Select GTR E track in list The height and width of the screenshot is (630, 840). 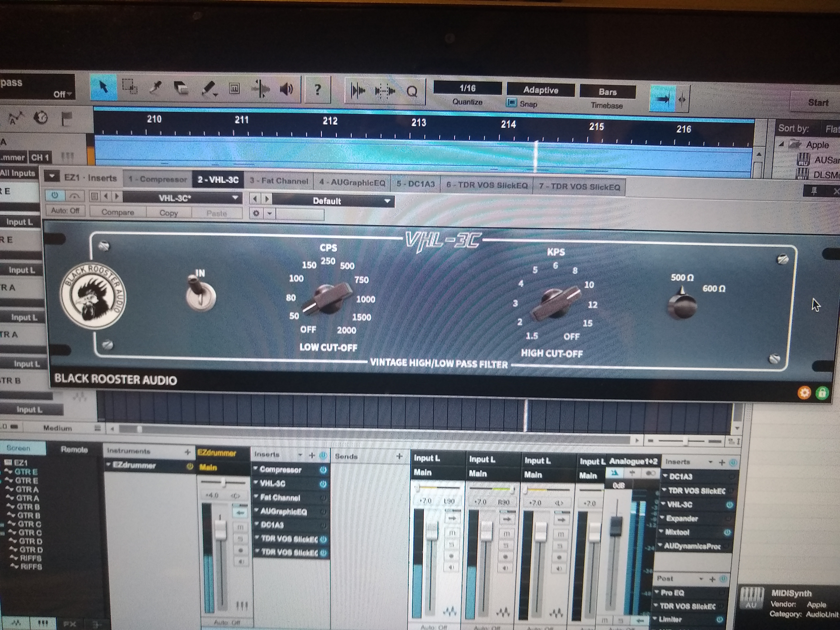tap(25, 472)
